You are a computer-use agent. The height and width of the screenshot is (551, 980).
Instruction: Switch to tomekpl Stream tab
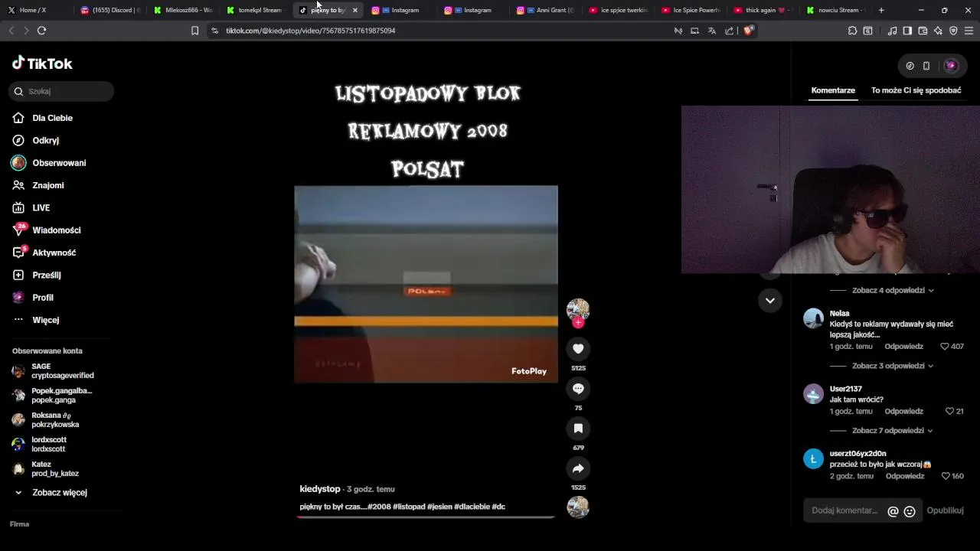[255, 10]
